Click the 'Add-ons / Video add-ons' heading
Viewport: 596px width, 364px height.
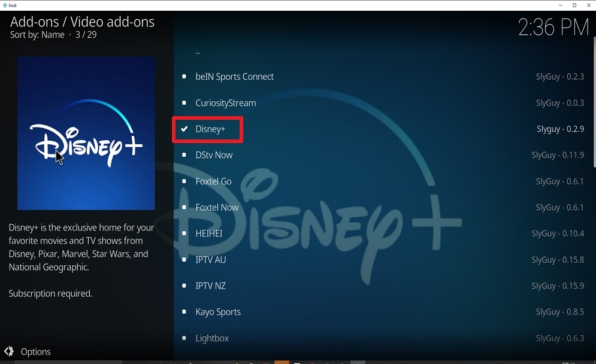(82, 22)
